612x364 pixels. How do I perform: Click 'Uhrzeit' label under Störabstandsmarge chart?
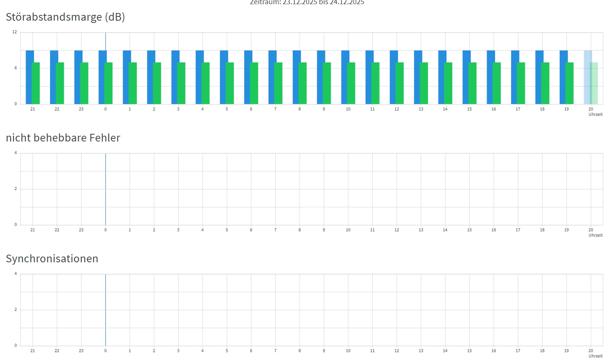(596, 114)
